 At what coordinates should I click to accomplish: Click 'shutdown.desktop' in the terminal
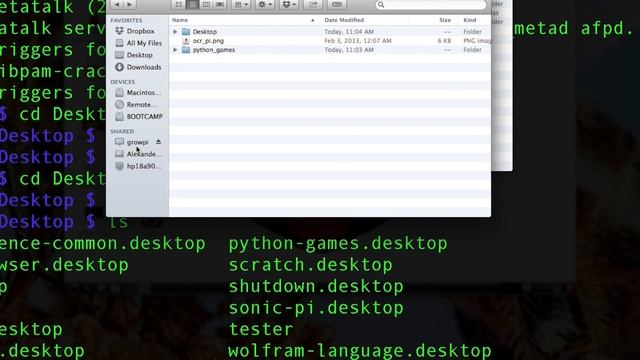[316, 286]
